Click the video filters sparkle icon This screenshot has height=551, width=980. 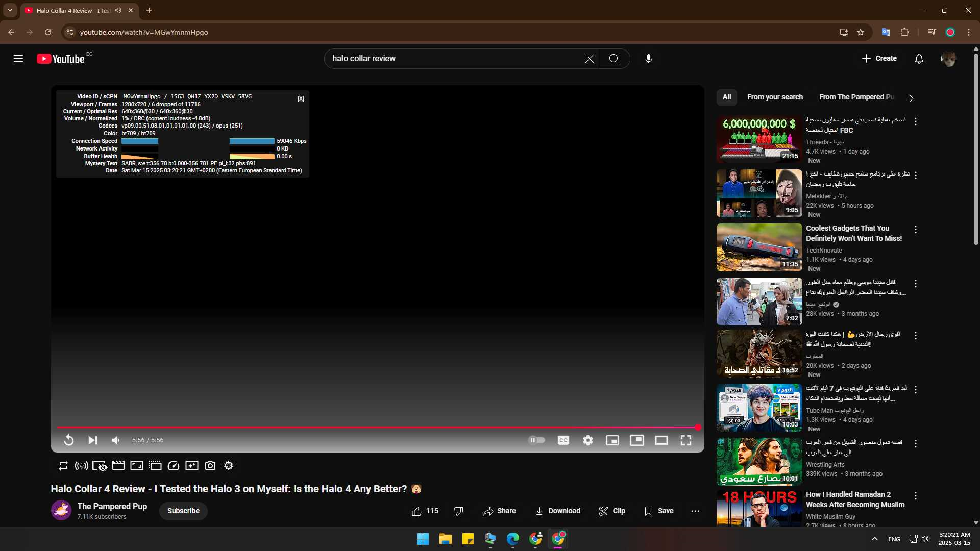[192, 466]
